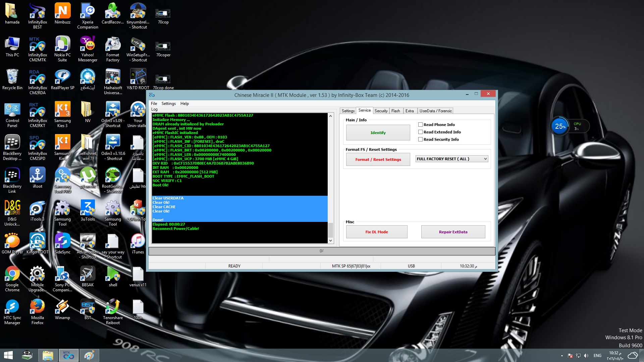Viewport: 644px width, 362px height.
Task: Click the Identify button
Action: (x=378, y=133)
